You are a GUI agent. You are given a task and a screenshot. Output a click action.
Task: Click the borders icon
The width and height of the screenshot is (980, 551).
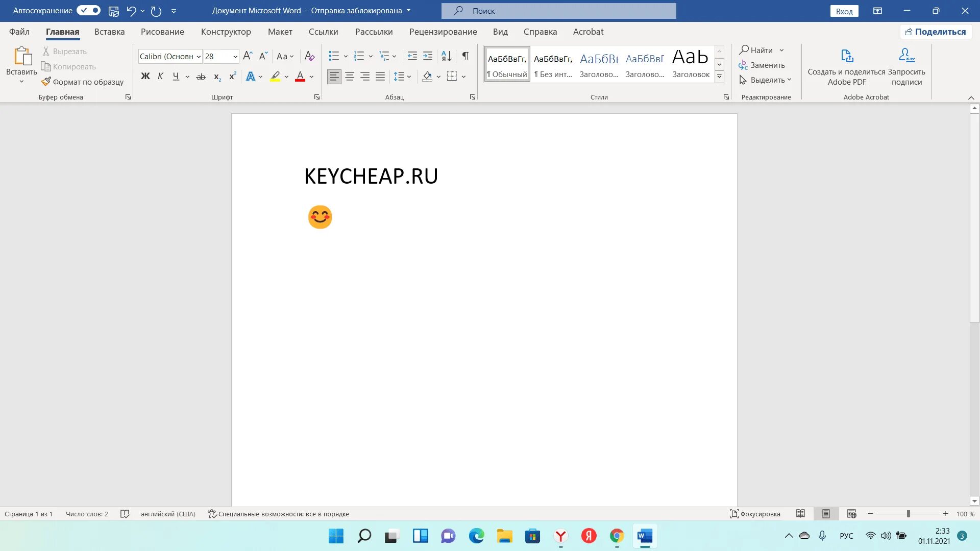click(x=452, y=77)
